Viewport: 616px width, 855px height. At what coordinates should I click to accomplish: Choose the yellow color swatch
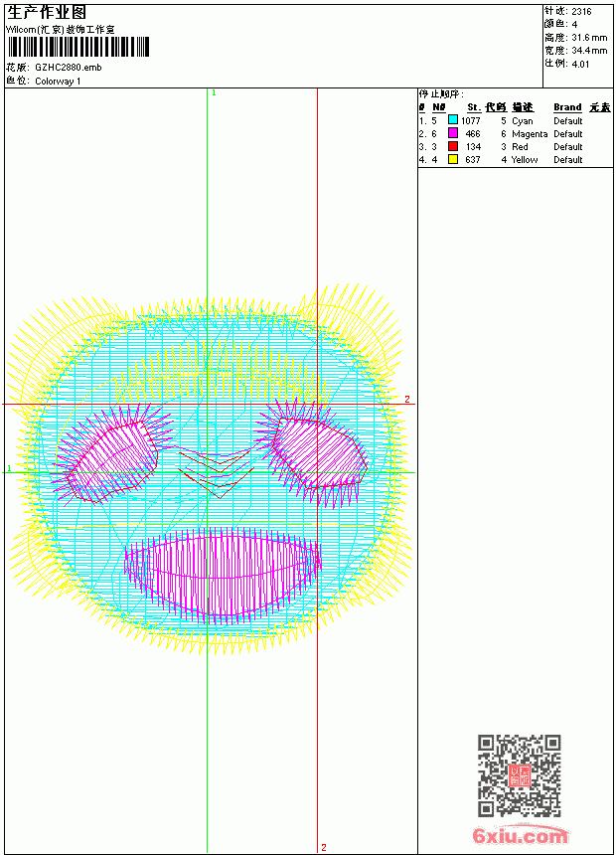[x=452, y=159]
